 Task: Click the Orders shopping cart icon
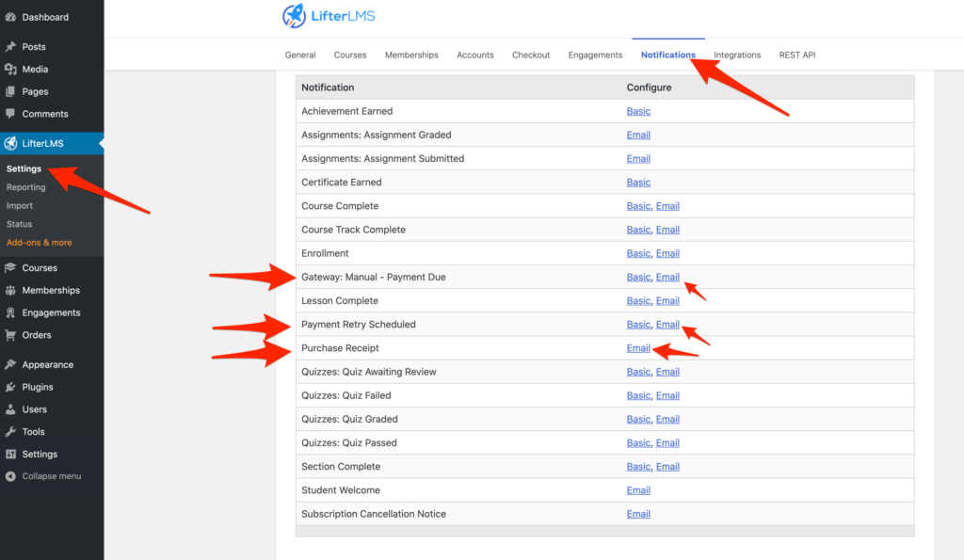click(x=10, y=335)
